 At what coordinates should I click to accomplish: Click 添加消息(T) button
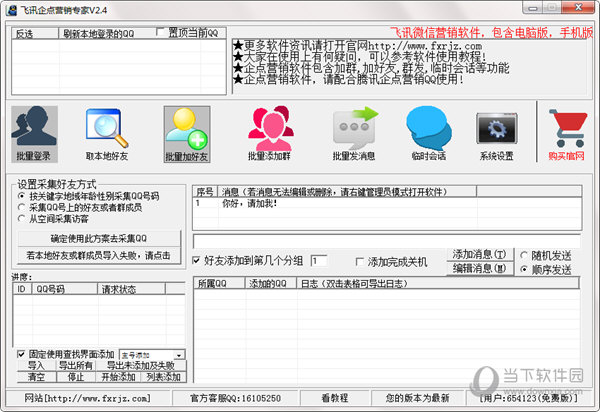(x=480, y=254)
